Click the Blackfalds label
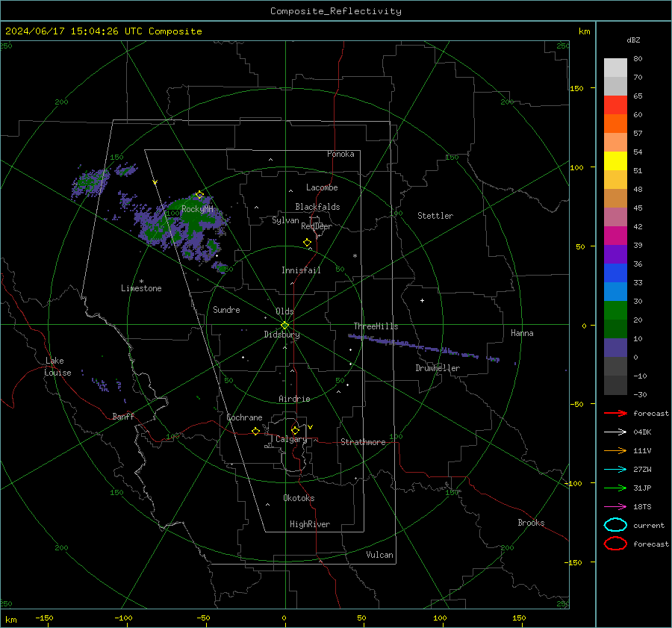The width and height of the screenshot is (672, 628). (x=317, y=207)
